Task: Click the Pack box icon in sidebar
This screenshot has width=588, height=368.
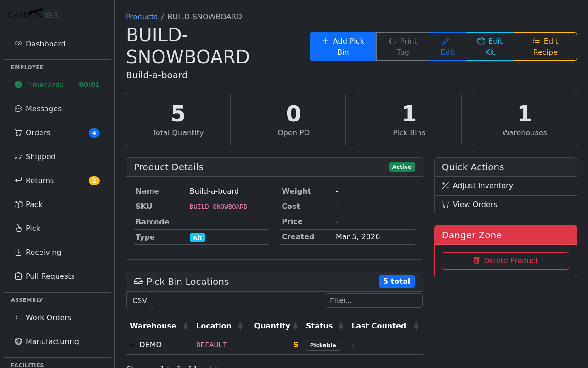Action: (18, 204)
